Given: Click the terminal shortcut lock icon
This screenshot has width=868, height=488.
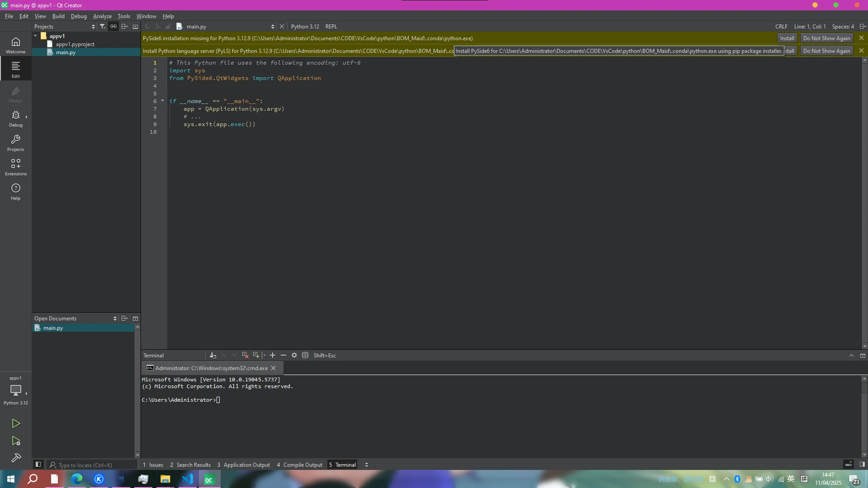Looking at the screenshot, I should [305, 356].
